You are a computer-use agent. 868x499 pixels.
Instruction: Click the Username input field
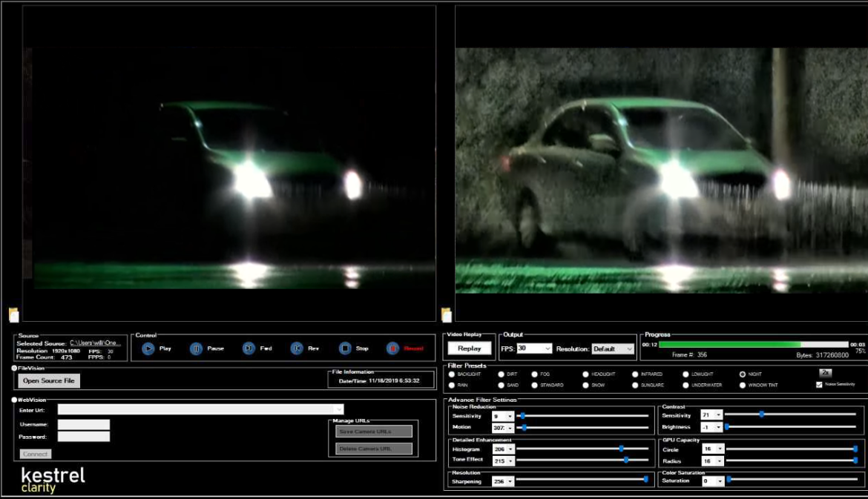84,425
